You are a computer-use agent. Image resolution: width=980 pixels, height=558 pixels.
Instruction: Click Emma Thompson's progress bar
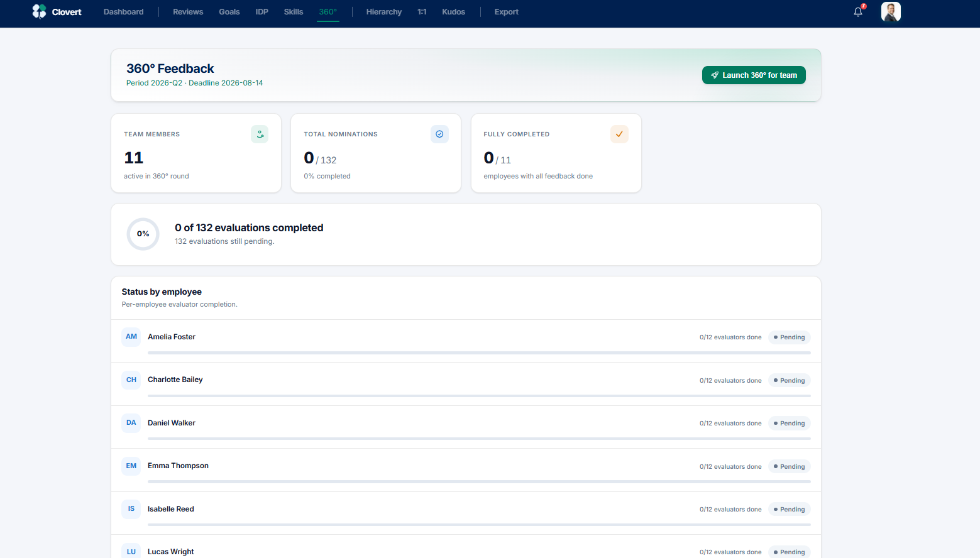tap(479, 481)
